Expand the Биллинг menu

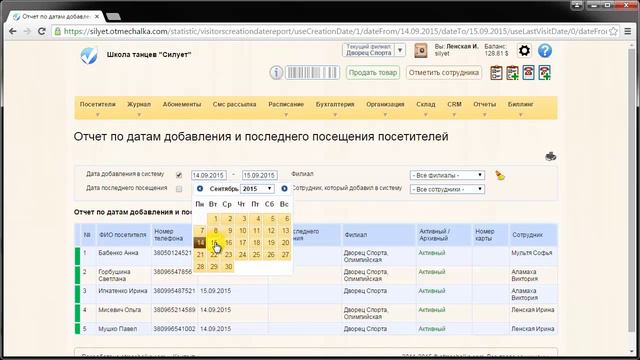coord(520,108)
